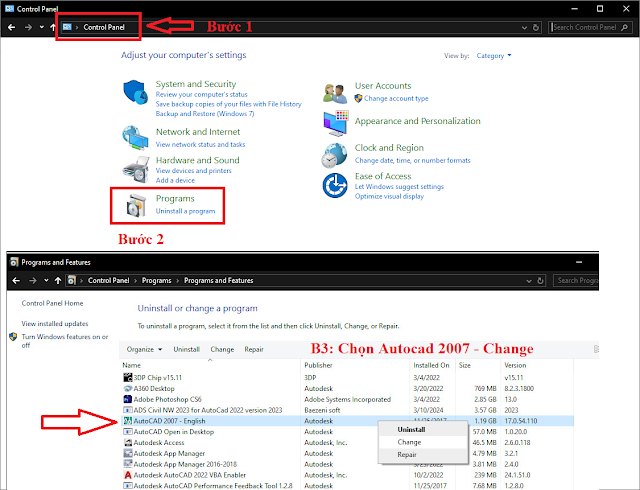Open Backup and Restore (Windows 7) link

point(205,114)
